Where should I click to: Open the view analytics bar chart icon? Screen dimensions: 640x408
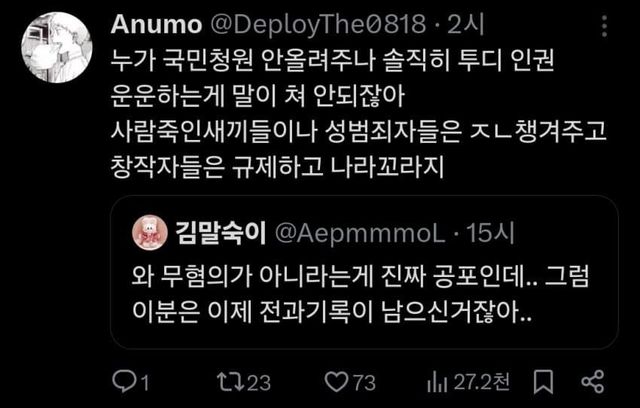coord(437,382)
